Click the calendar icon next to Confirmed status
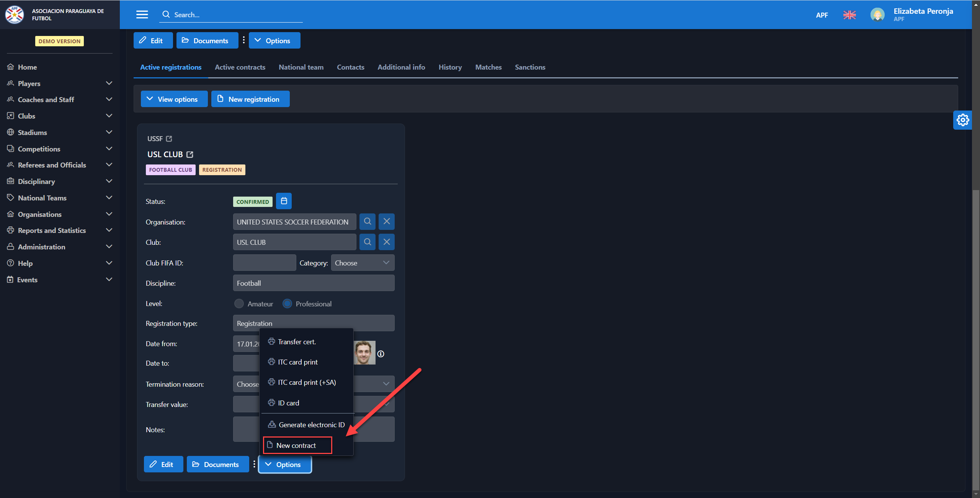The height and width of the screenshot is (498, 980). [284, 201]
